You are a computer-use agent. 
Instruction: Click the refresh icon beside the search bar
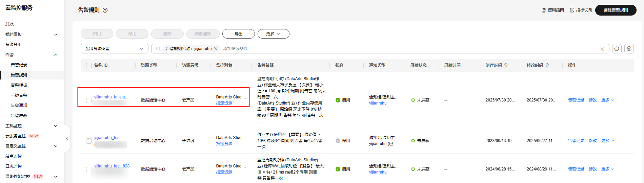[x=617, y=49]
